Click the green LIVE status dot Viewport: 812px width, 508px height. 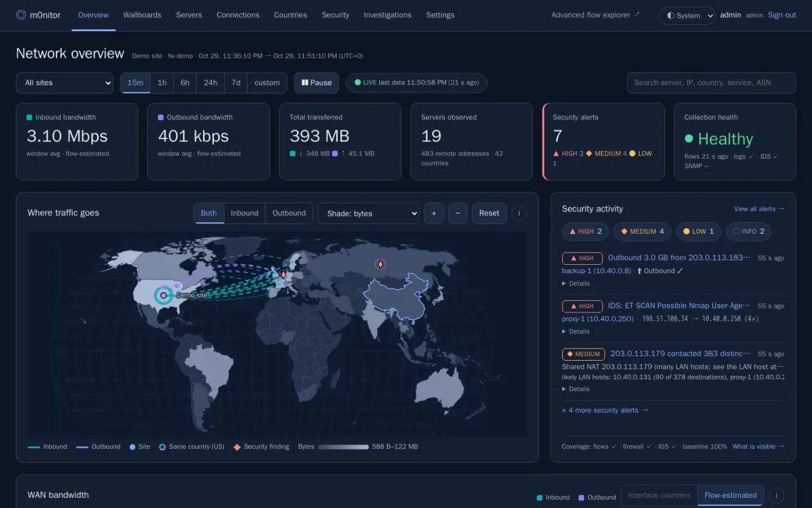pos(358,83)
